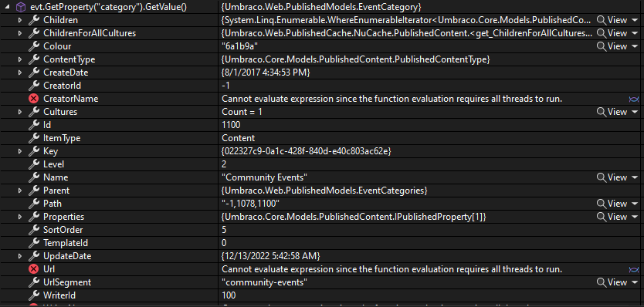Open the View dropdown arrow on the Colour row
The image size is (644, 307).
635,47
